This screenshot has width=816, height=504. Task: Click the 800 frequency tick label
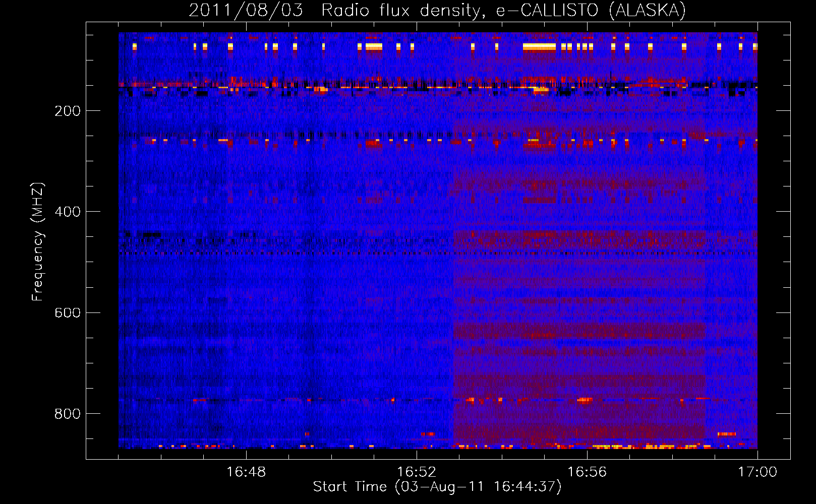[x=68, y=414]
